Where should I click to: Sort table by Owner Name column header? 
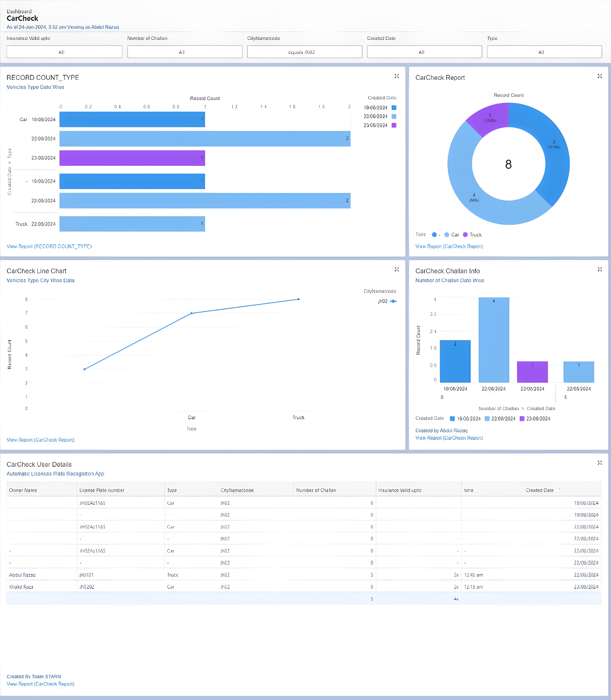pos(23,490)
